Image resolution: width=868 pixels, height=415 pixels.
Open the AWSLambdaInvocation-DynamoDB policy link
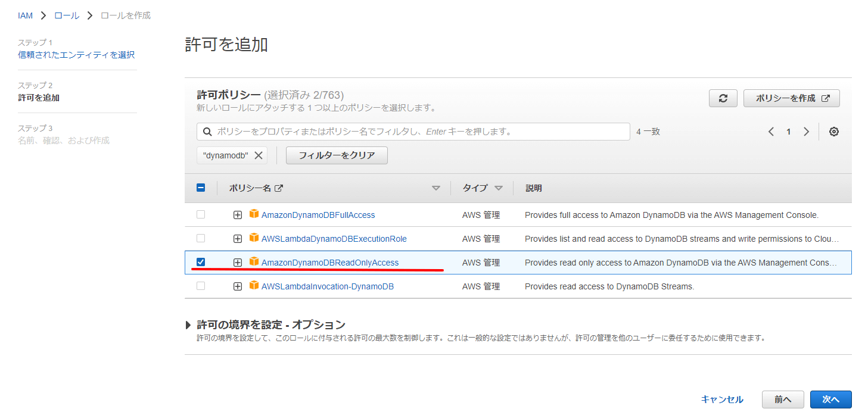point(327,286)
